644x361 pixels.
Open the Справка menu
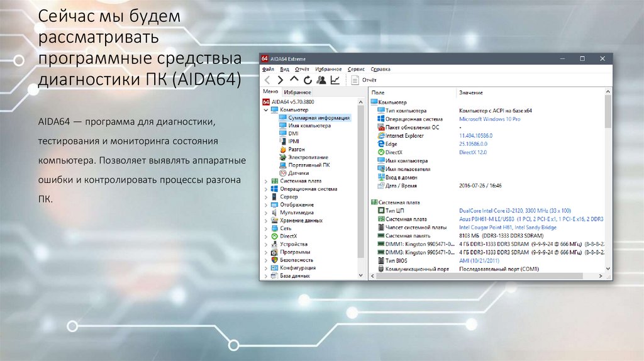pos(380,69)
